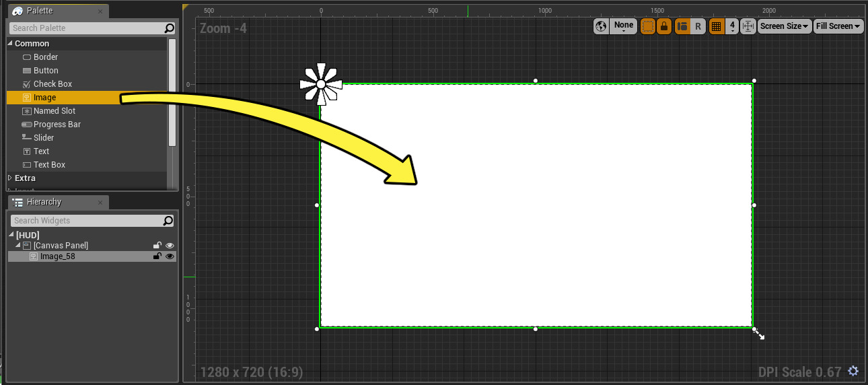This screenshot has width=868, height=385.
Task: Open the Fill Screen dropdown
Action: [x=838, y=26]
